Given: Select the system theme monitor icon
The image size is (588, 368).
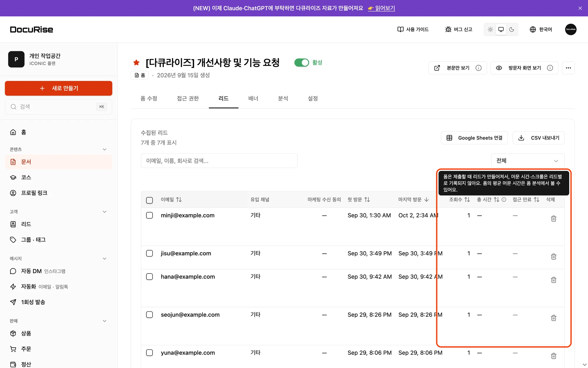Looking at the screenshot, I should click(x=501, y=29).
